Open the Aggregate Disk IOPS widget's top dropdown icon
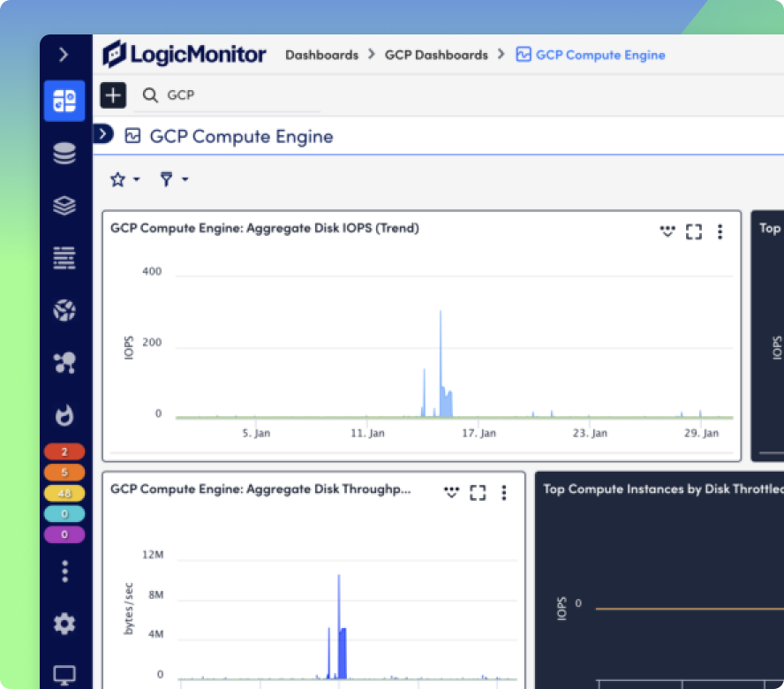The width and height of the screenshot is (784, 689). tap(667, 231)
